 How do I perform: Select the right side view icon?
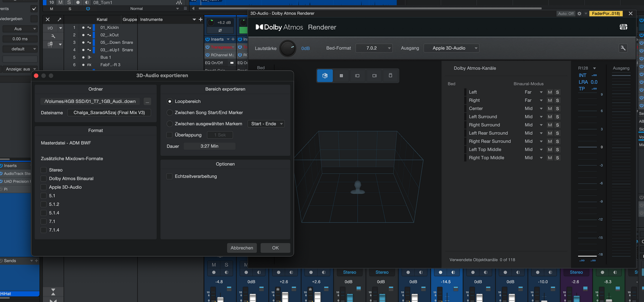[374, 75]
